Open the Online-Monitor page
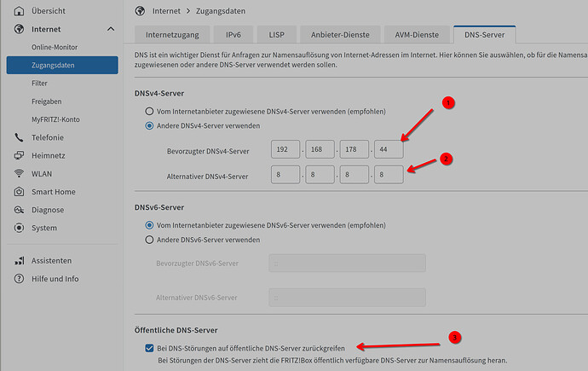 click(x=55, y=47)
